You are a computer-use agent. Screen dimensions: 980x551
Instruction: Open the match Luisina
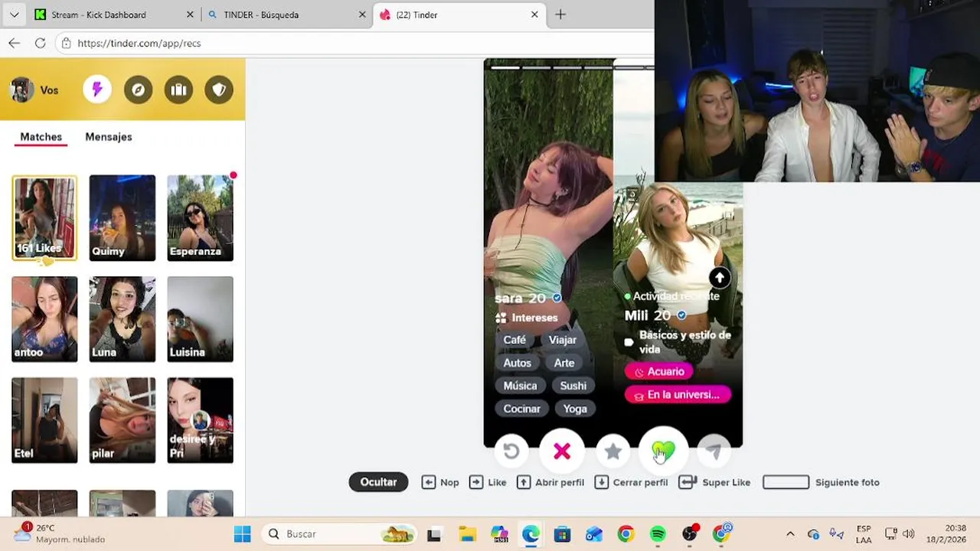200,319
